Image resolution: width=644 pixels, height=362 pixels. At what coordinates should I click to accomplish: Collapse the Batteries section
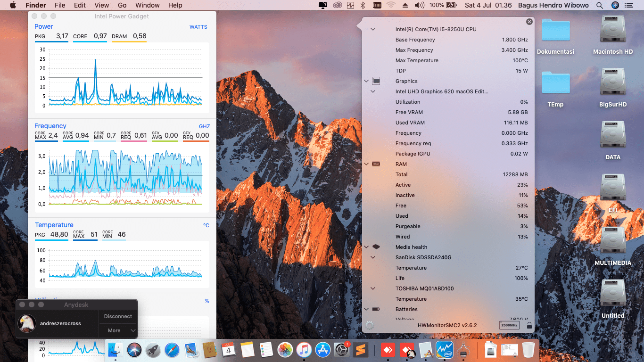(x=366, y=309)
